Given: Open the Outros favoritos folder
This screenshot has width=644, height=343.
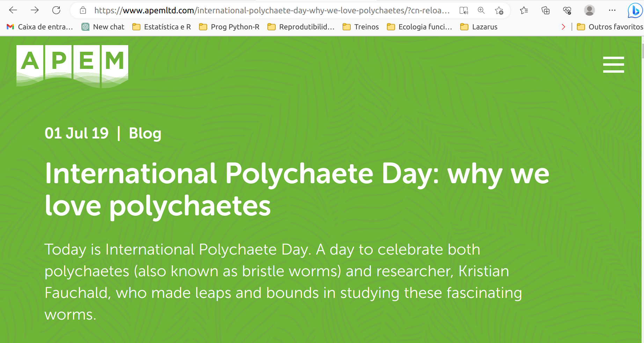Looking at the screenshot, I should (x=610, y=27).
